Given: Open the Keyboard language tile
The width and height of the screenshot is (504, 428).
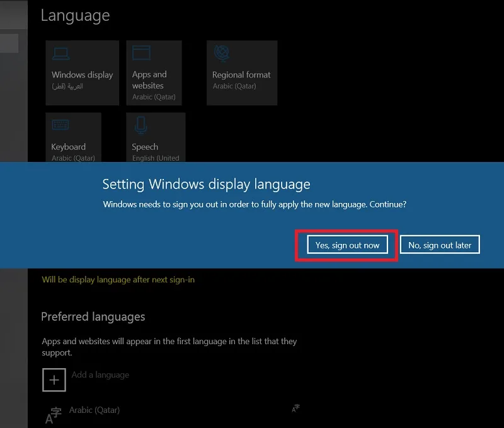Looking at the screenshot, I should tap(74, 137).
